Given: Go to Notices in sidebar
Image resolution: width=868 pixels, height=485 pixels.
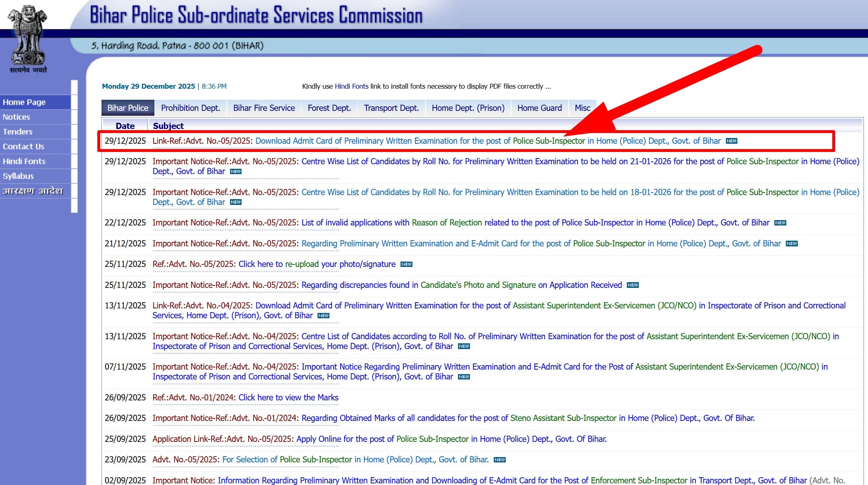Looking at the screenshot, I should [16, 117].
